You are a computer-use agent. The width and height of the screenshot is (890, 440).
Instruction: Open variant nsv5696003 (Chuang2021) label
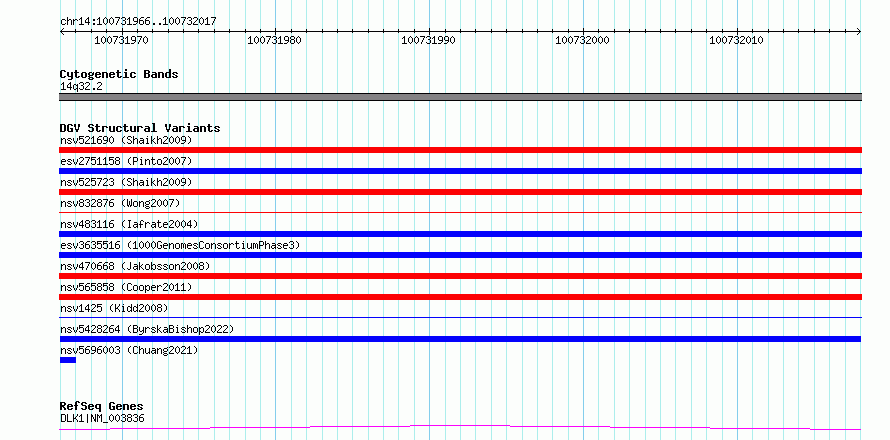click(x=129, y=350)
